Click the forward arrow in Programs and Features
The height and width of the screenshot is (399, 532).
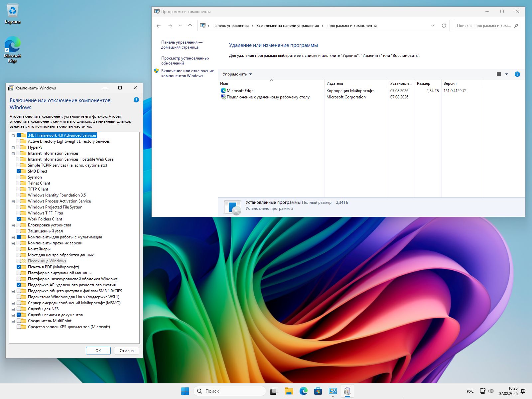170,26
